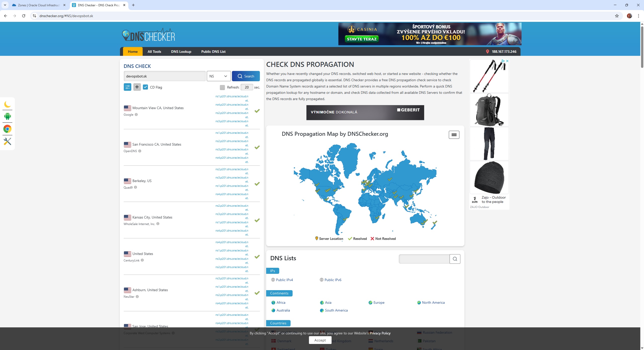
Task: Click info icon next to NeuStar
Action: point(137,297)
